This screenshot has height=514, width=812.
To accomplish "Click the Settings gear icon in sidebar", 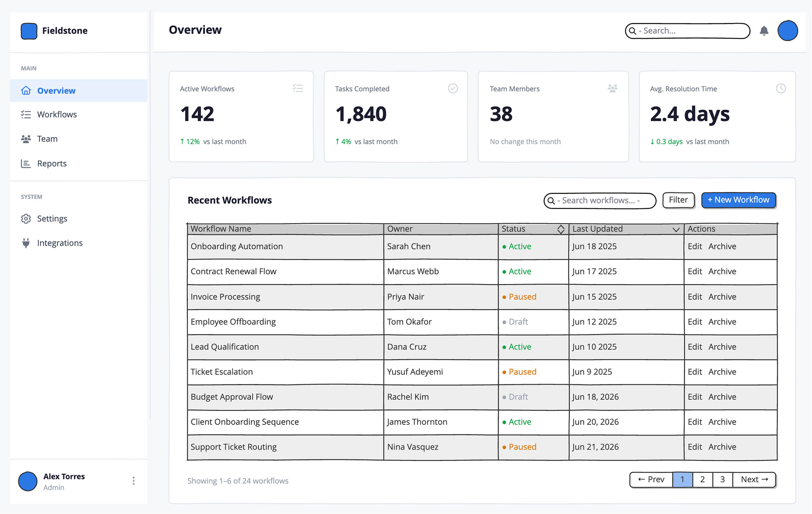I will 26,219.
